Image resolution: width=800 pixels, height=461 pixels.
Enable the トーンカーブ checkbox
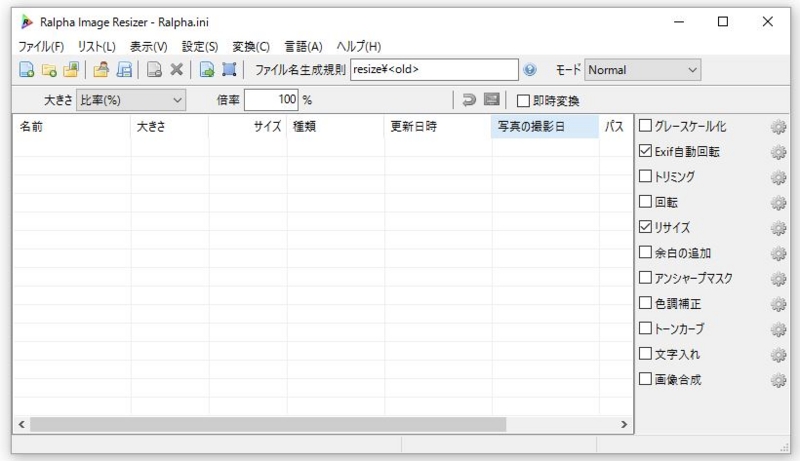pos(645,328)
